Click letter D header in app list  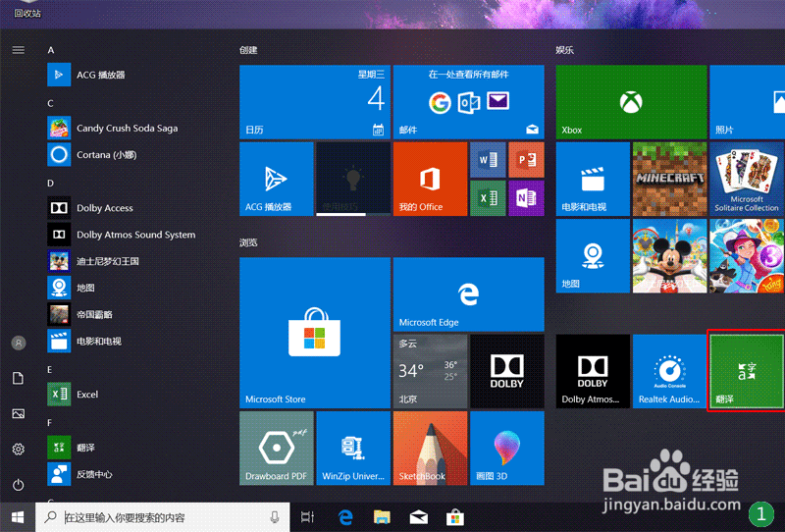tap(51, 184)
